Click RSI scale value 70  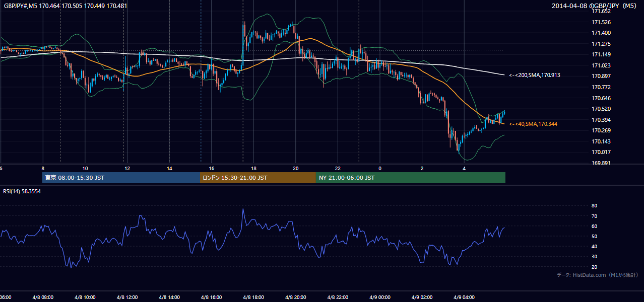point(594,216)
